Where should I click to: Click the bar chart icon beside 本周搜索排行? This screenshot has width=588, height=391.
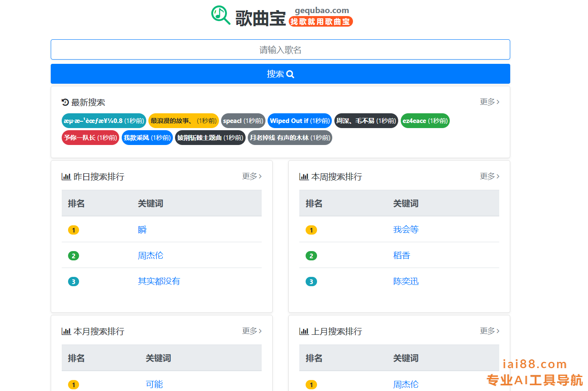point(304,177)
